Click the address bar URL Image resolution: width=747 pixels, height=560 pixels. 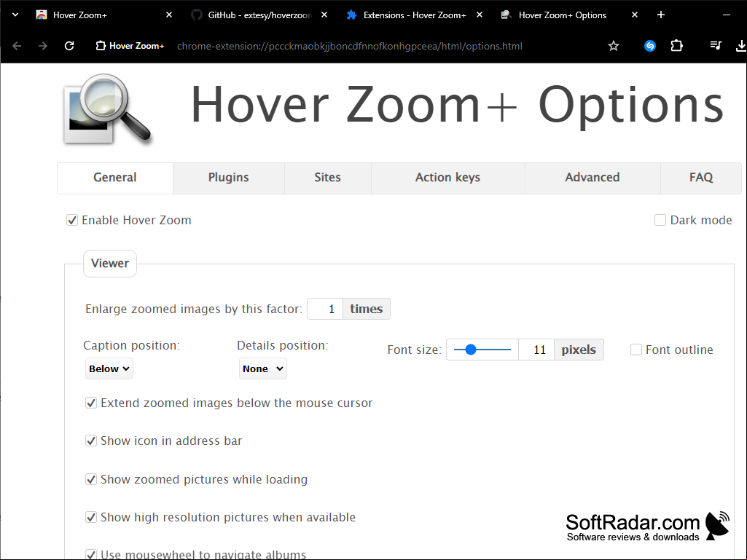click(x=350, y=46)
